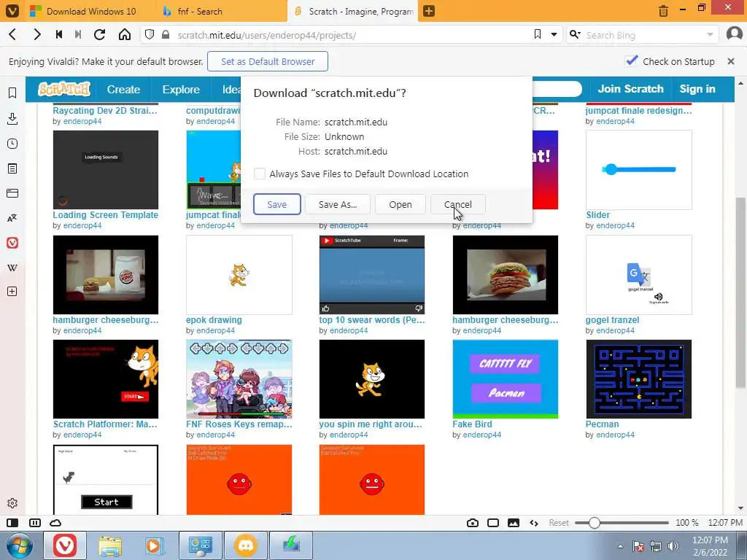Open Vivaldi settings gear icon

(12, 503)
